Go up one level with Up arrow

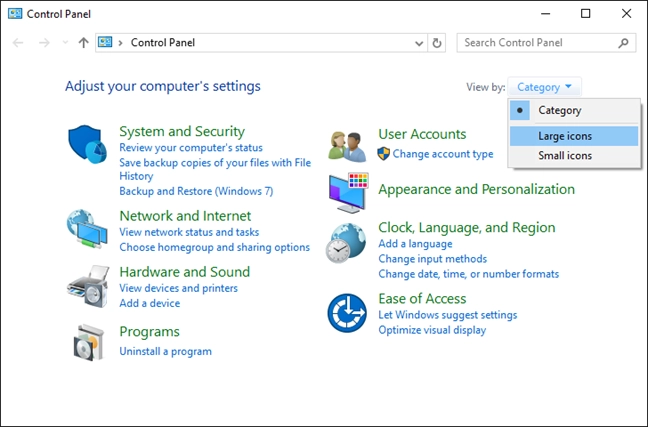tap(83, 43)
